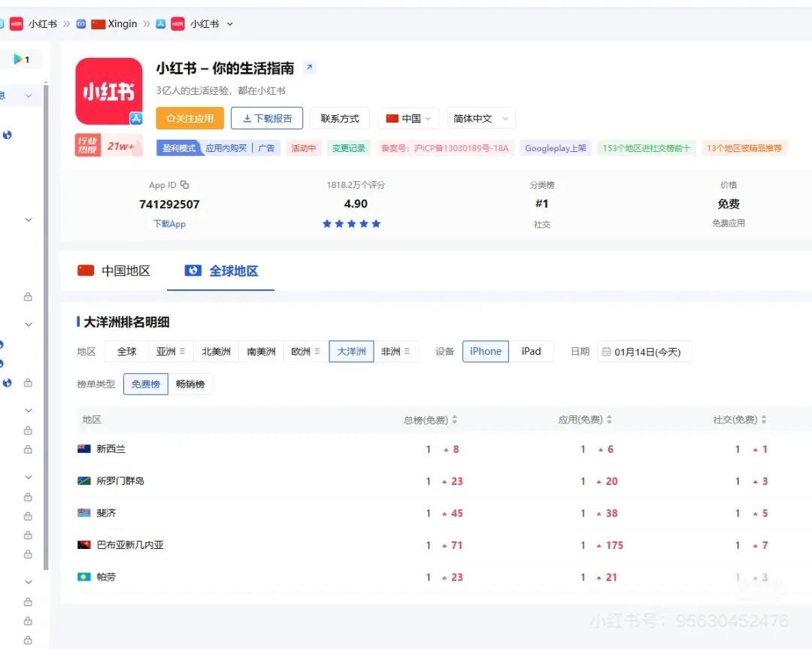The image size is (812, 649).
Task: Open date picker 01月14日(今天)
Action: coord(645,352)
